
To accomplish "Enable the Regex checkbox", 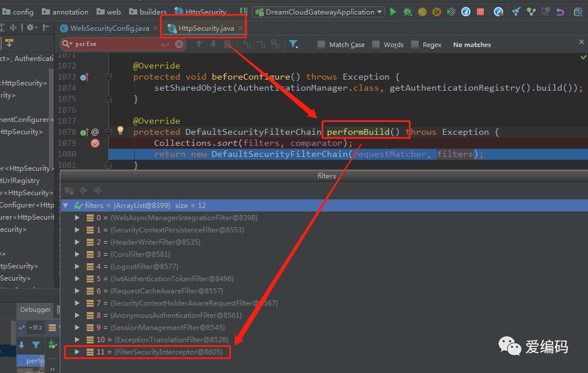I will pos(415,45).
